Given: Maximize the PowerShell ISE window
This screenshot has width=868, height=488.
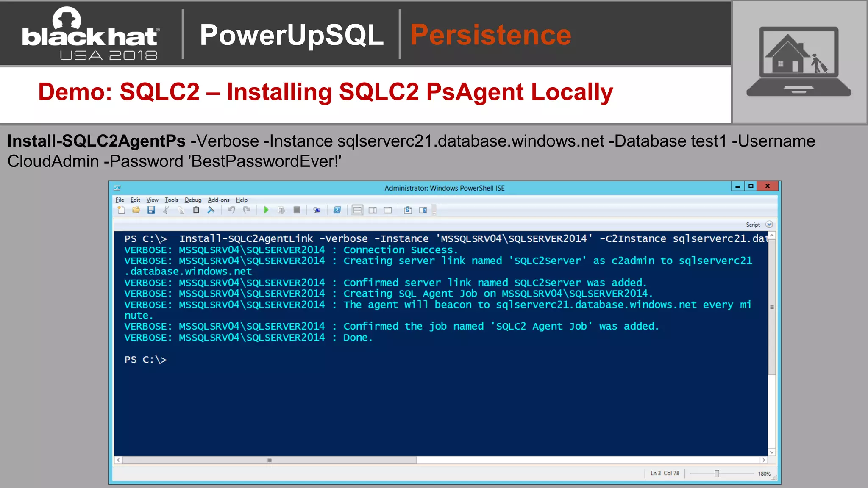Looking at the screenshot, I should tap(751, 186).
